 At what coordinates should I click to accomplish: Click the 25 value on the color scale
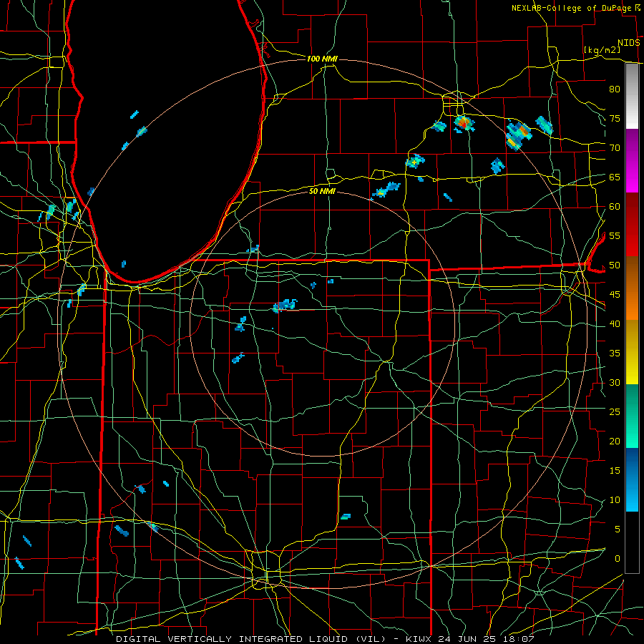pyautogui.click(x=615, y=411)
